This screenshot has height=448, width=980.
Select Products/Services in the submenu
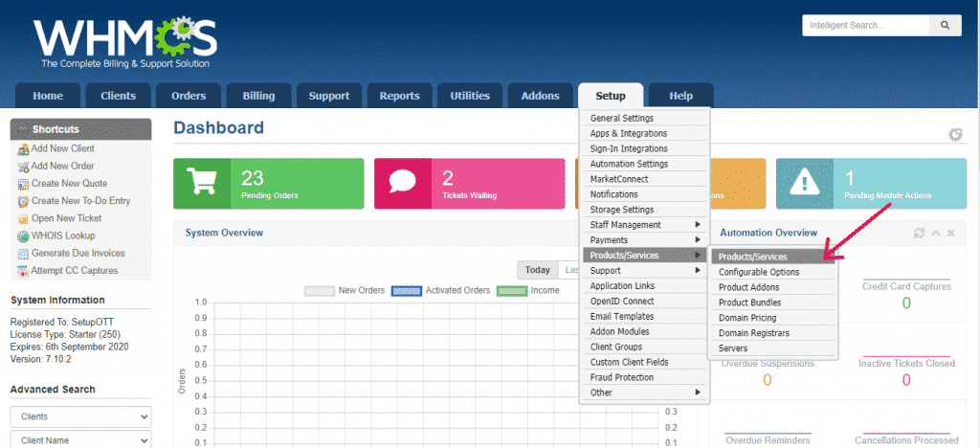click(773, 257)
